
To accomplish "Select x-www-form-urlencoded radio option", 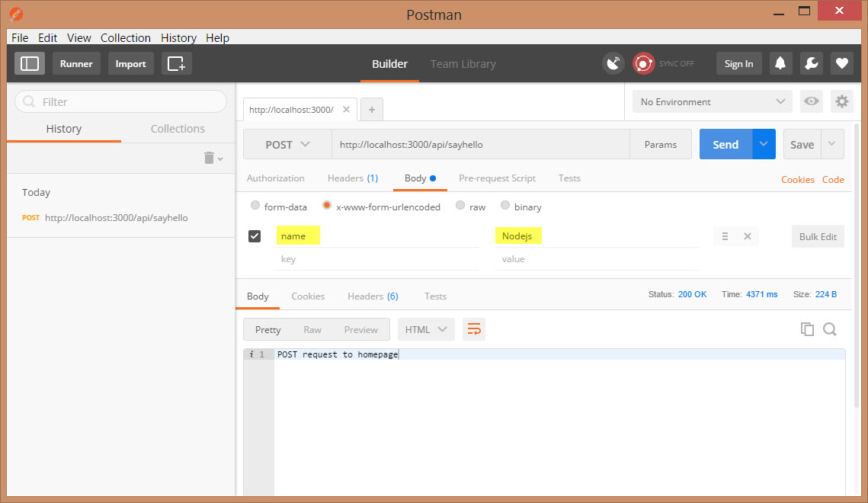I will pos(327,205).
